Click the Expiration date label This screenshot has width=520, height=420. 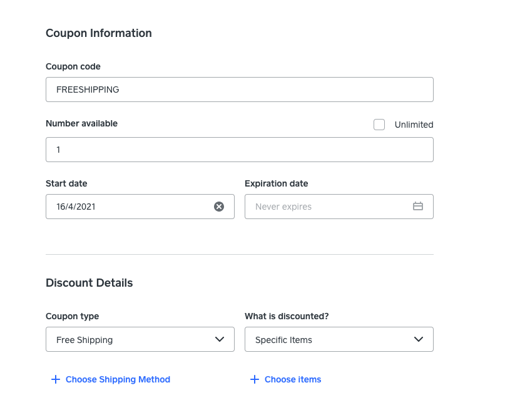[x=276, y=183]
